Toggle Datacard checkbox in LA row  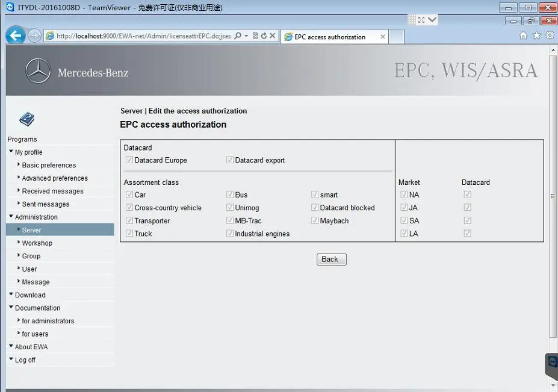pyautogui.click(x=467, y=233)
